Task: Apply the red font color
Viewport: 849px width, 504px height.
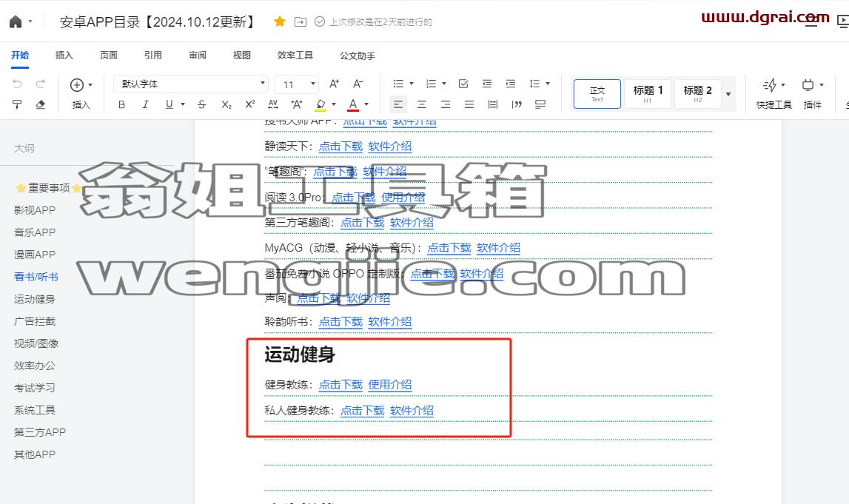Action: pyautogui.click(x=353, y=104)
